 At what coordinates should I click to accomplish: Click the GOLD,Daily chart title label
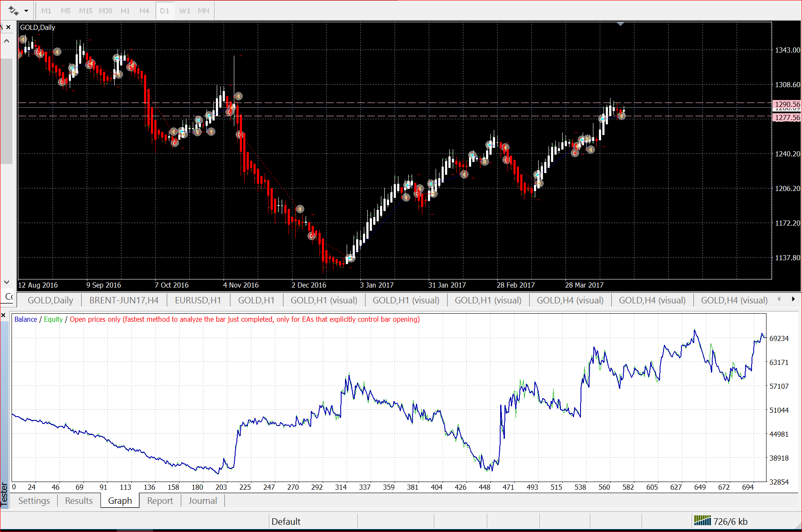38,27
